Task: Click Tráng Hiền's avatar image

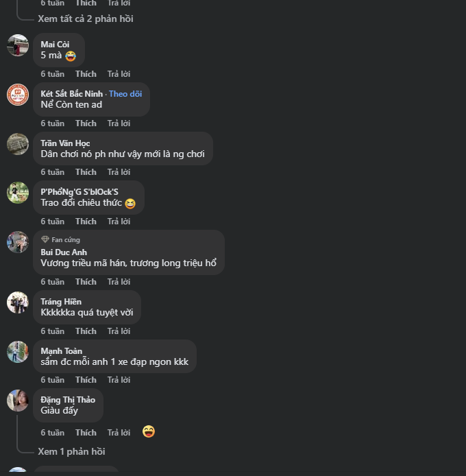Action: tap(18, 302)
